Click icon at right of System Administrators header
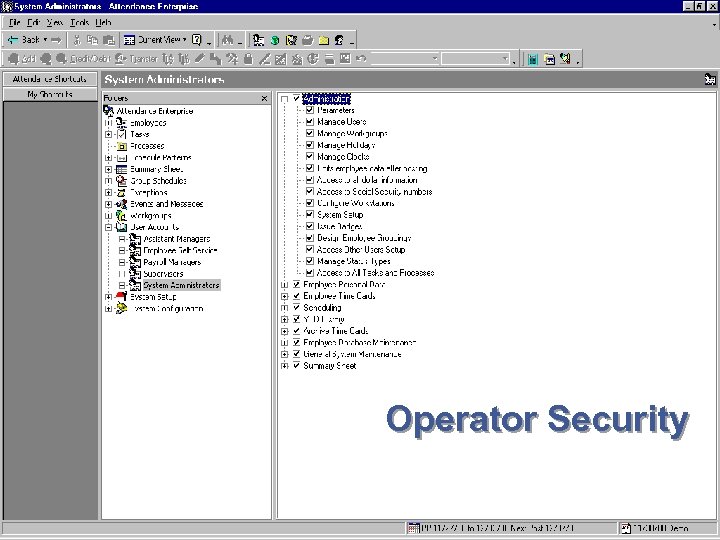The height and width of the screenshot is (540, 720). pos(710,79)
